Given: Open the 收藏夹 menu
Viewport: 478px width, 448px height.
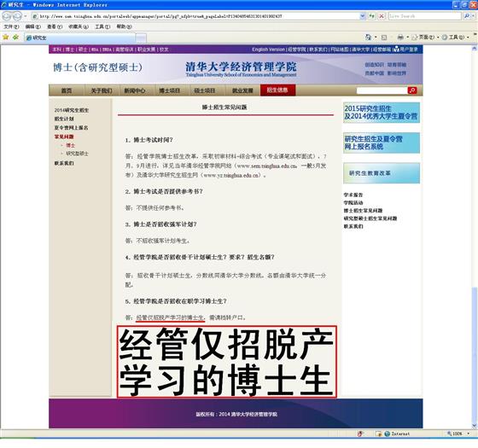Looking at the screenshot, I should click(x=79, y=26).
